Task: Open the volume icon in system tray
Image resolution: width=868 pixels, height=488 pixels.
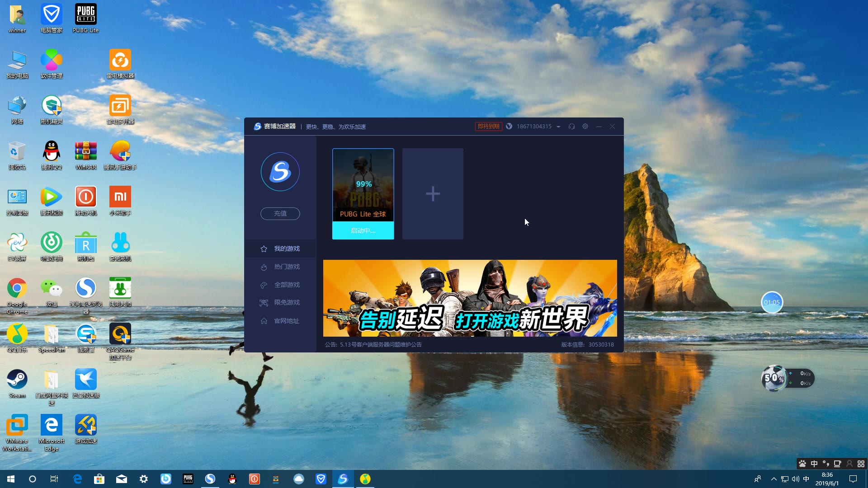Action: point(796,479)
